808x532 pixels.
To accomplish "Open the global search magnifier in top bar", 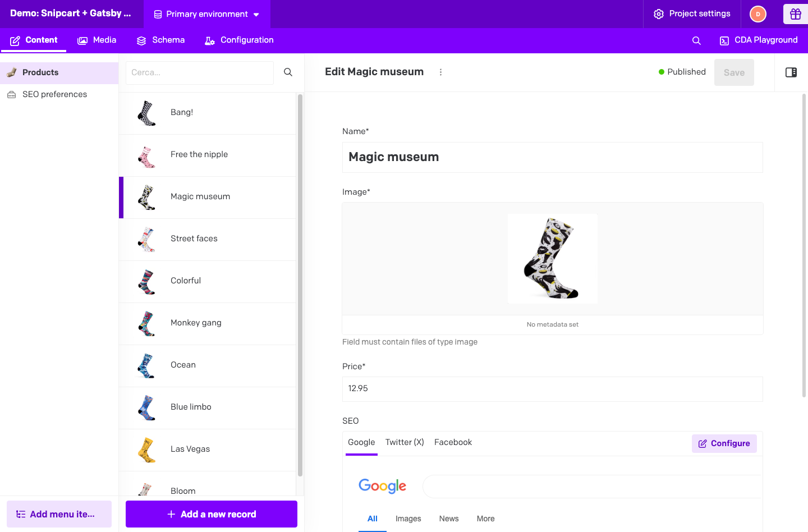I will coord(696,40).
